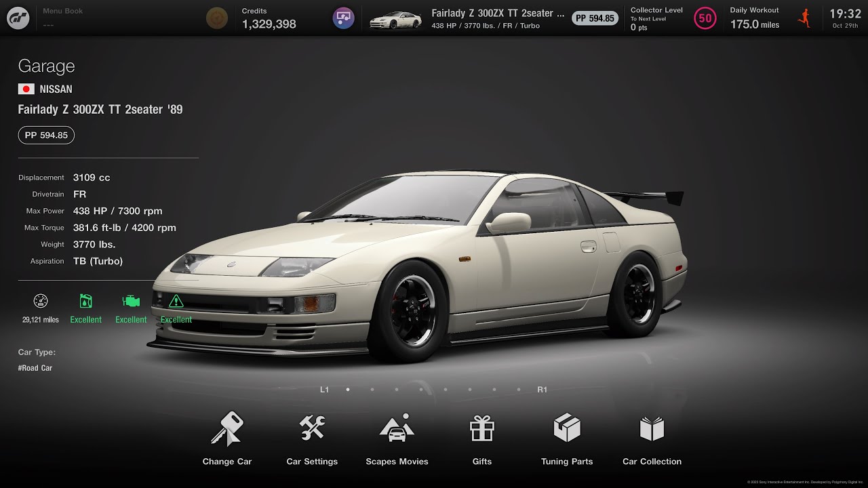Click the Gran Turismo logo icon
The height and width of the screenshot is (488, 868).
tap(18, 18)
